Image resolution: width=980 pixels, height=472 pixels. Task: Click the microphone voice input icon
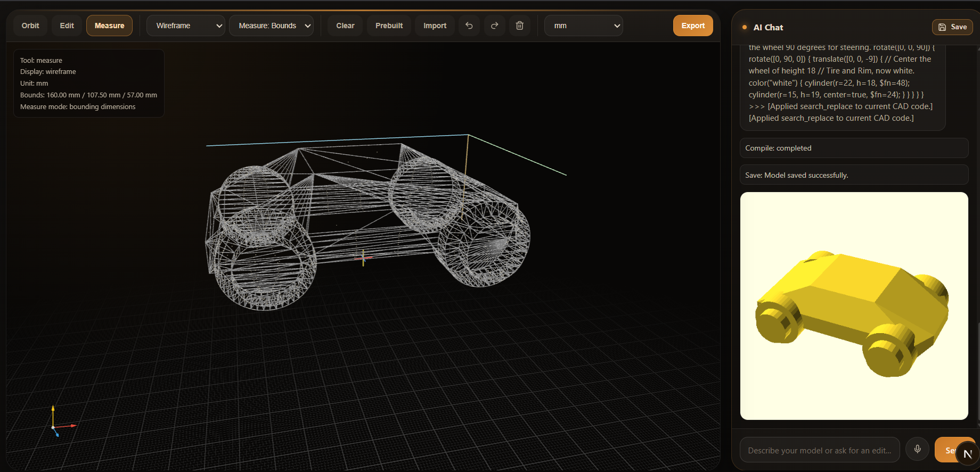917,450
